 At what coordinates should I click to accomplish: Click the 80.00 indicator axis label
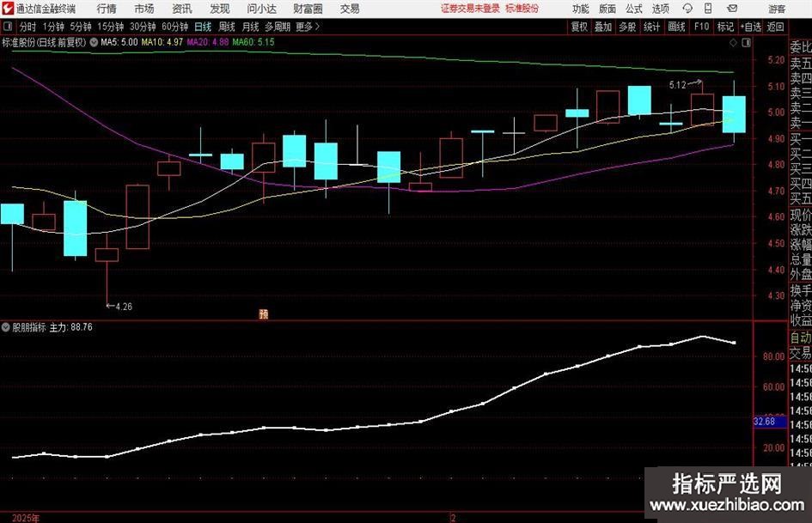coord(773,356)
